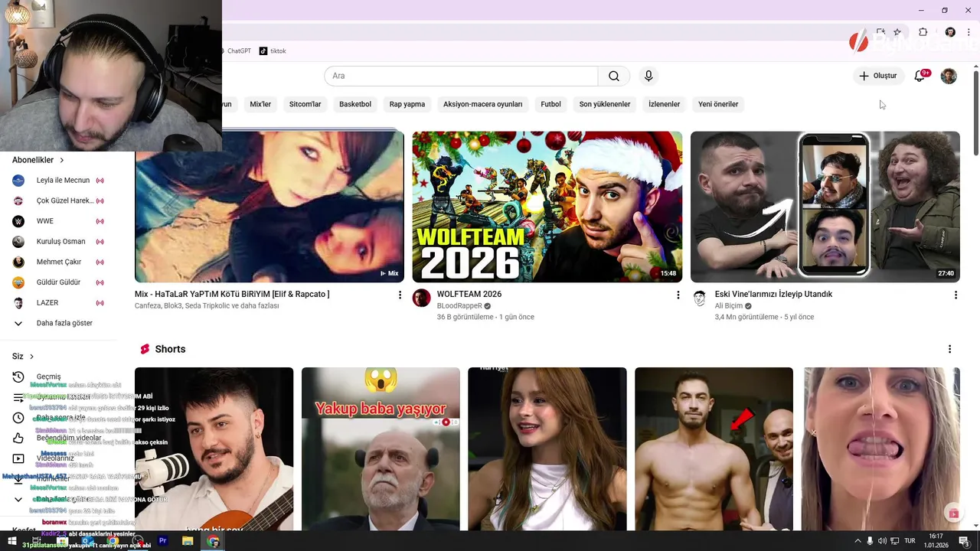Open the Leyla ile Mecnun subscription

(58, 181)
